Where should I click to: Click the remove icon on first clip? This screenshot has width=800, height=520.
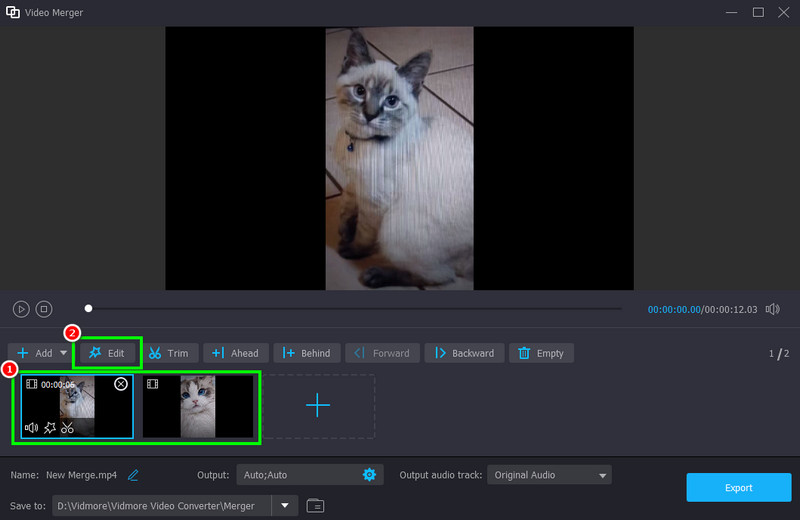[x=121, y=384]
